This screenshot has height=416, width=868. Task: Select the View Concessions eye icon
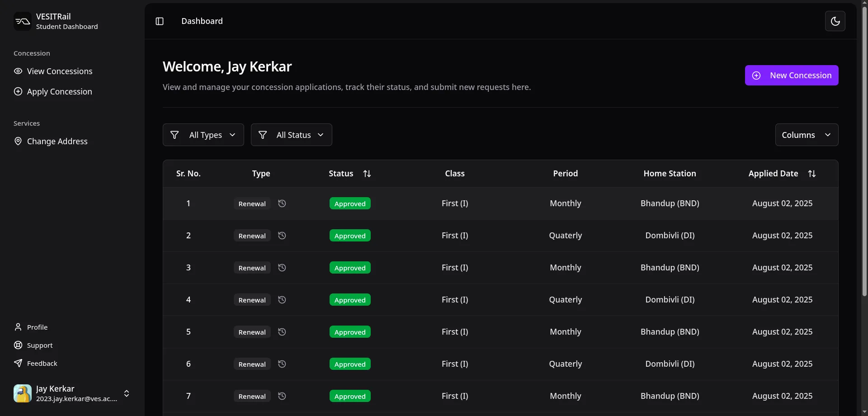coord(18,71)
